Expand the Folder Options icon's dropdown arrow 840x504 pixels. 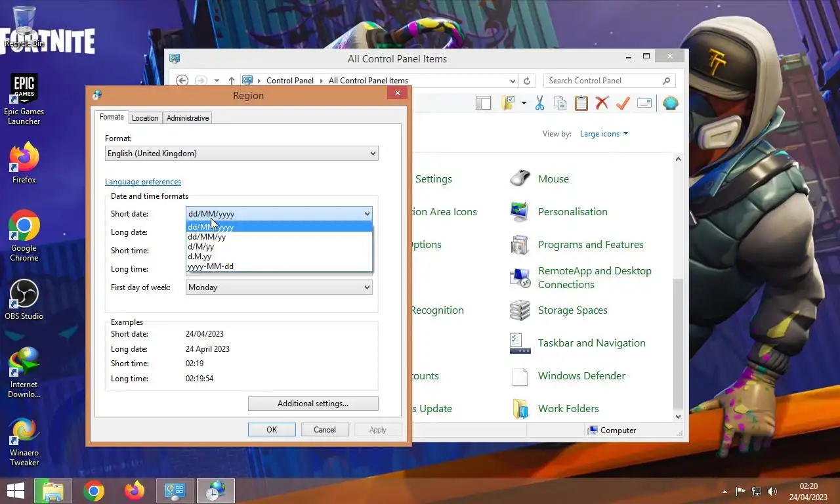(x=524, y=103)
